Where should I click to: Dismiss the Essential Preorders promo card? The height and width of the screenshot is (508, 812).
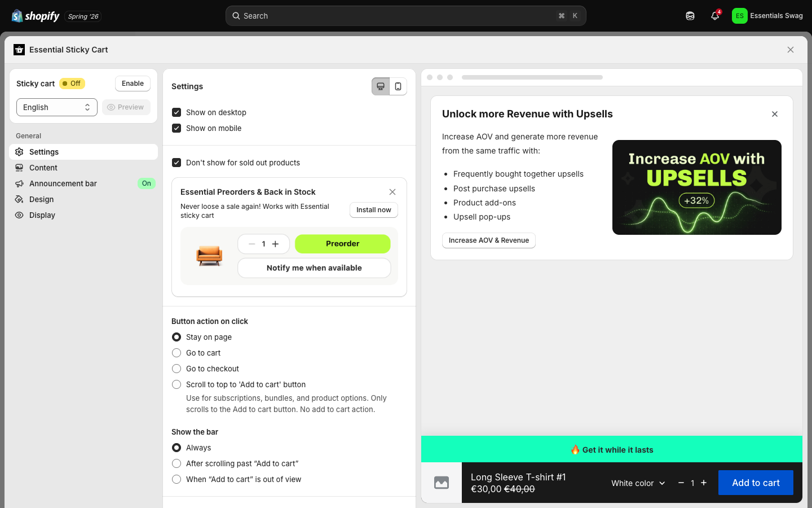[392, 192]
